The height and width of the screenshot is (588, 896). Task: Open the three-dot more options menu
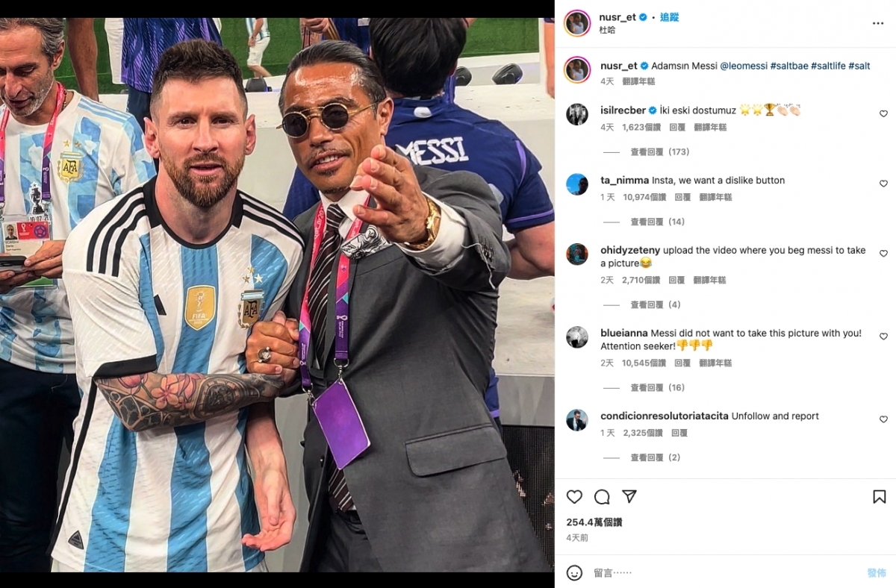click(878, 23)
